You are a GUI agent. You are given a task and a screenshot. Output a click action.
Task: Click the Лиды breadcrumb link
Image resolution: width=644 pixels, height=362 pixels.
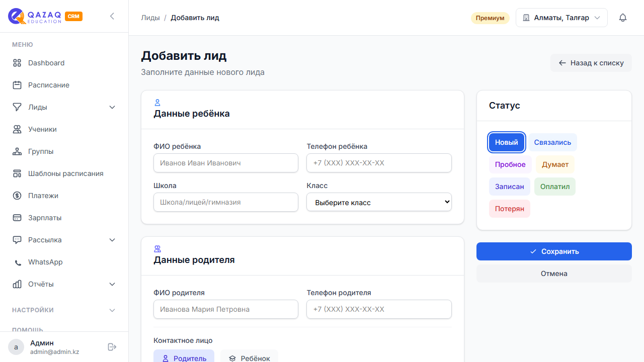click(x=150, y=18)
